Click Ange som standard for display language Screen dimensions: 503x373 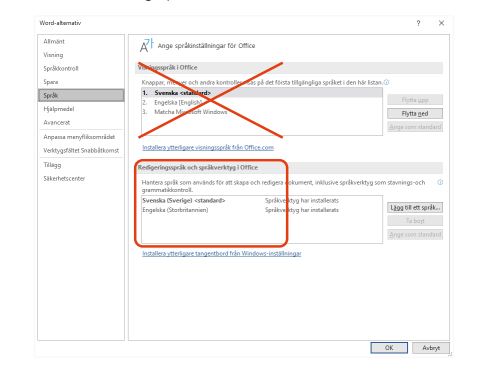(415, 127)
